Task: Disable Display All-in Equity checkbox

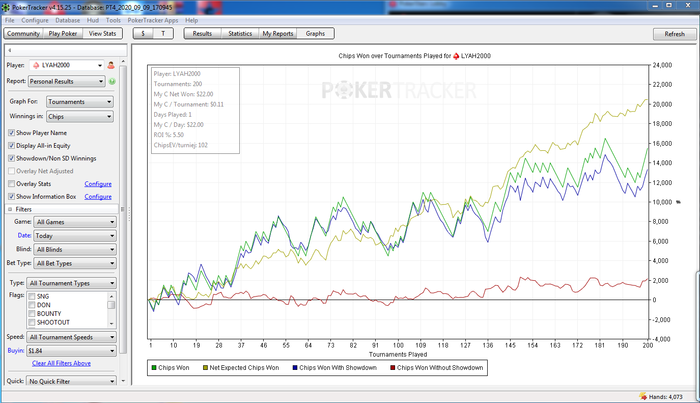Action: tap(11, 145)
